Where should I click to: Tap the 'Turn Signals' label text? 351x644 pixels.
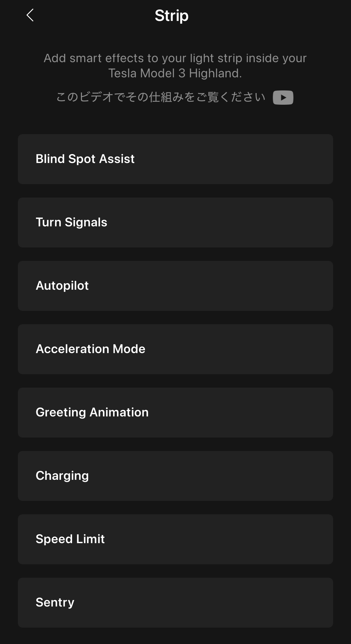(71, 222)
